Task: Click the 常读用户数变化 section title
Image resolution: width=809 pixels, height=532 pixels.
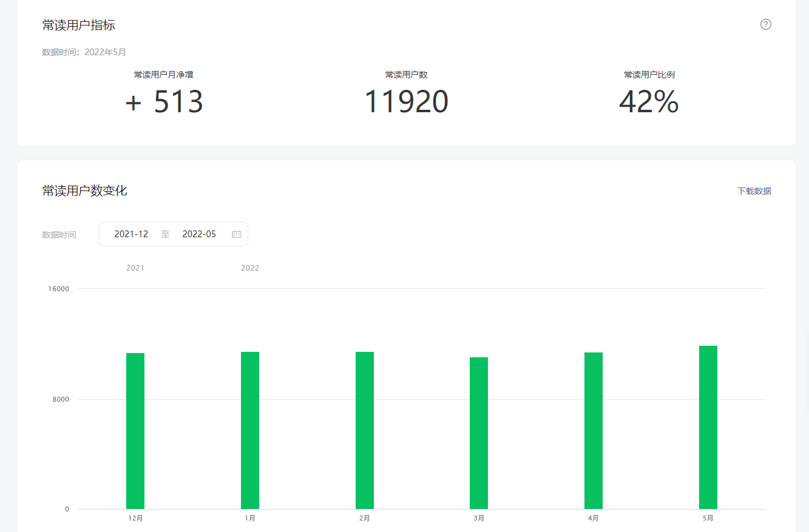Action: click(x=84, y=191)
